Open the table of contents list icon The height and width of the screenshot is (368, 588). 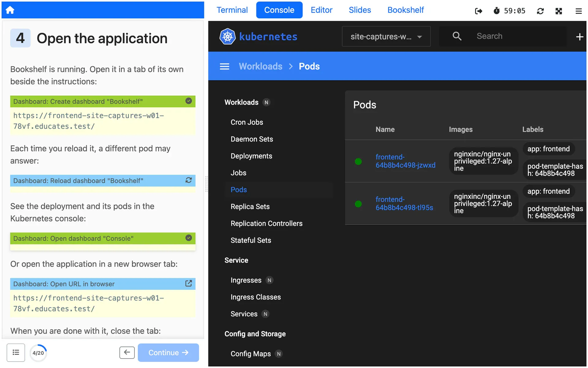click(x=16, y=352)
